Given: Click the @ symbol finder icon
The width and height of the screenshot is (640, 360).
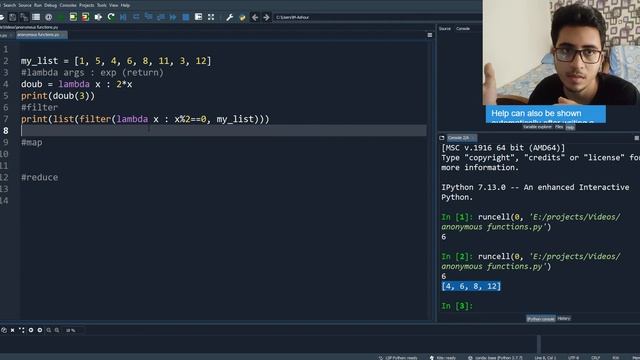Looking at the screenshot, I should [x=49, y=17].
